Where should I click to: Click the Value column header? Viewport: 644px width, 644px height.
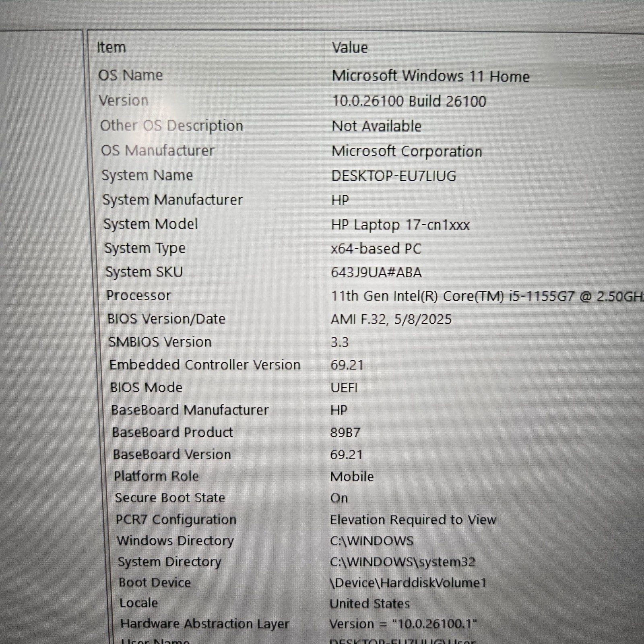coord(349,47)
